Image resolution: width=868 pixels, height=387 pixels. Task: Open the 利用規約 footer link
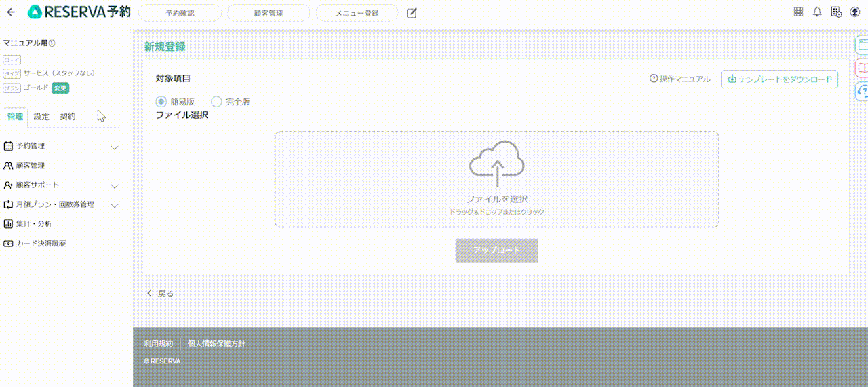(x=159, y=344)
